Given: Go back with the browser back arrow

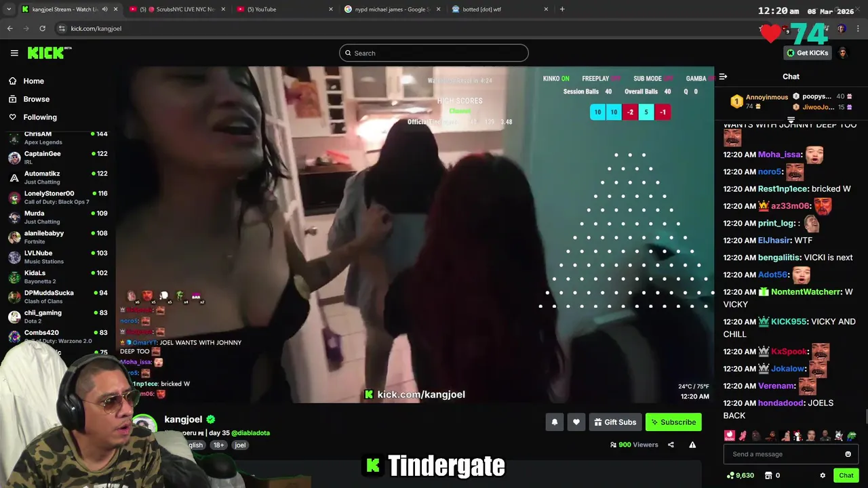Looking at the screenshot, I should click(9, 28).
